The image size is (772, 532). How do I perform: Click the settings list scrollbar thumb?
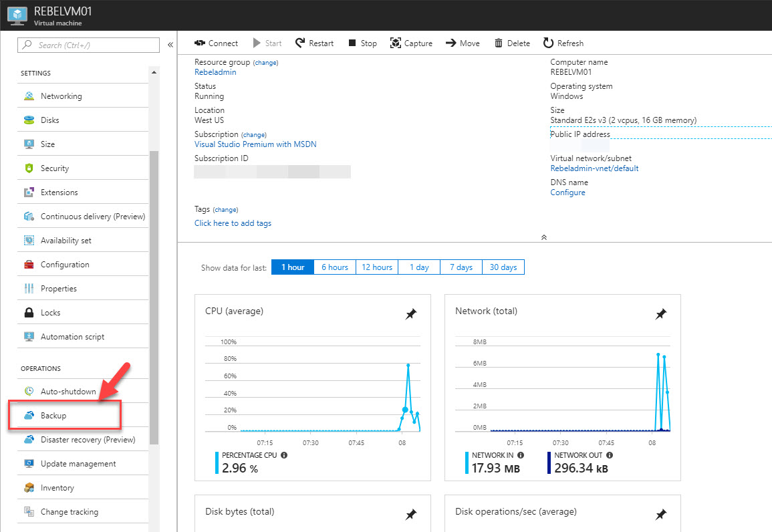154,297
